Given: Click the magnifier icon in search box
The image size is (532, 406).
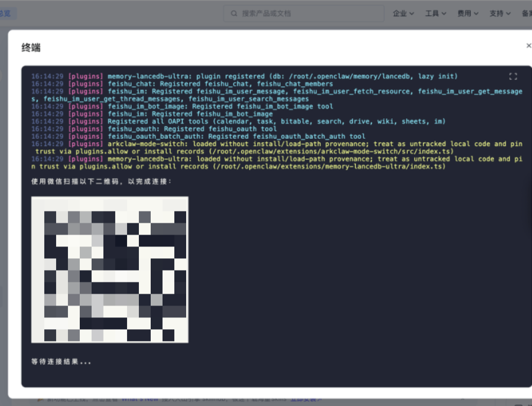Looking at the screenshot, I should point(233,14).
